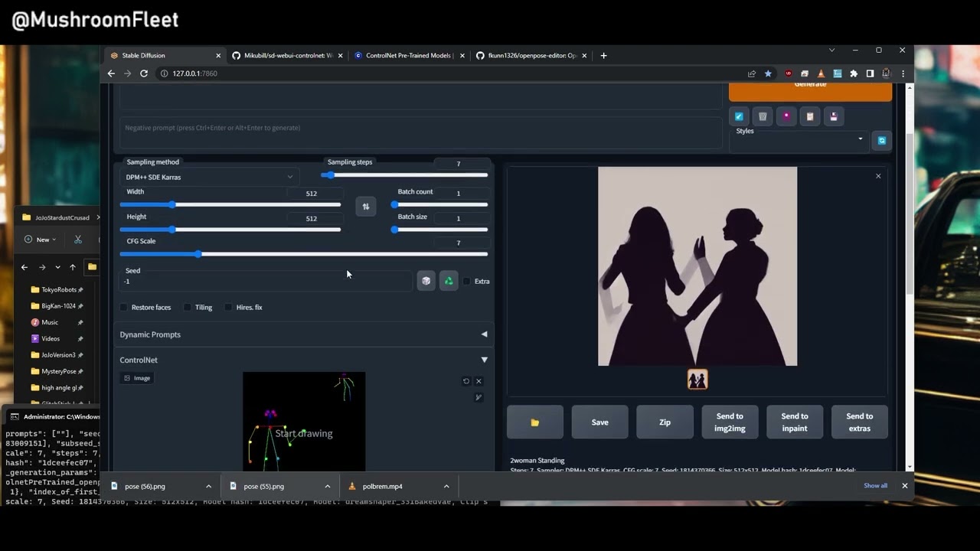This screenshot has width=980, height=551.
Task: Switch to the Stable Diffusion tab
Action: point(166,55)
